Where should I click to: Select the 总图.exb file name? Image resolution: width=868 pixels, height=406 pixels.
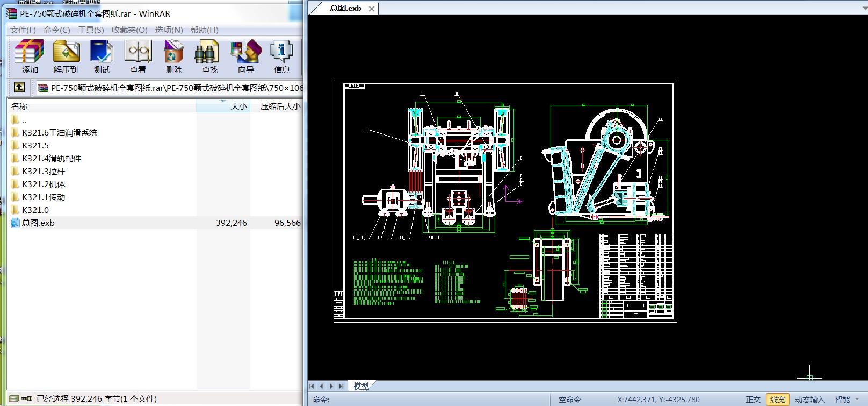click(38, 223)
